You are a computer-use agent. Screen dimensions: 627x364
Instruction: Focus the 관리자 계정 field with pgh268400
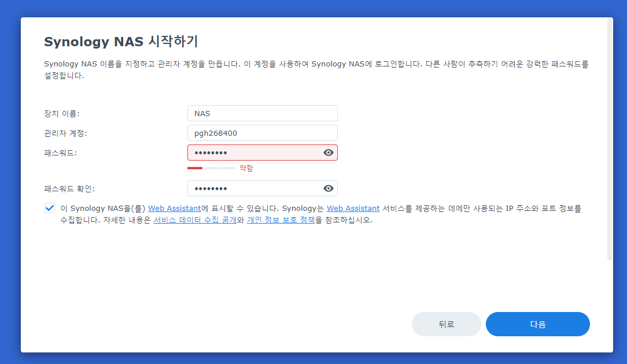(x=263, y=133)
